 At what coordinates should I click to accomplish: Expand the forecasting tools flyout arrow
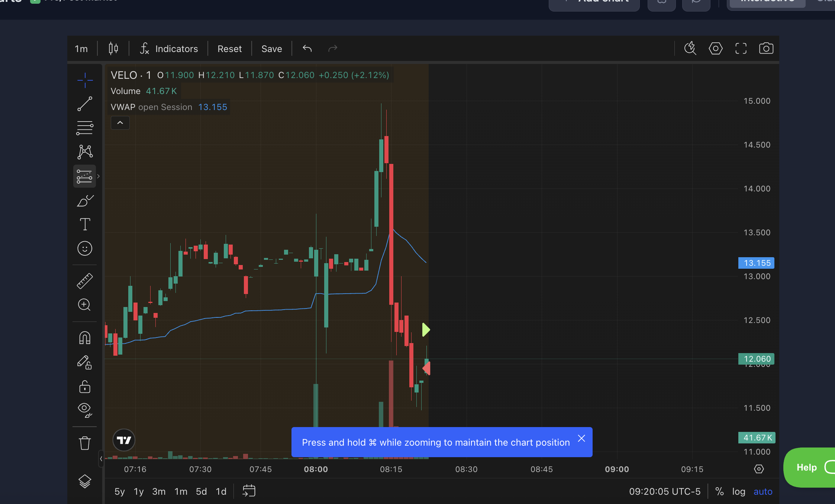click(x=99, y=176)
